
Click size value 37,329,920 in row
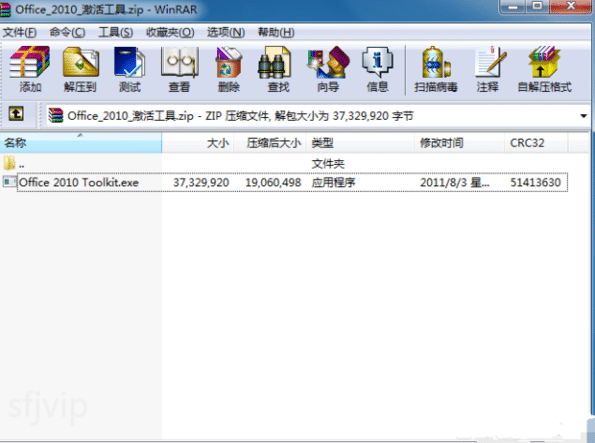201,183
